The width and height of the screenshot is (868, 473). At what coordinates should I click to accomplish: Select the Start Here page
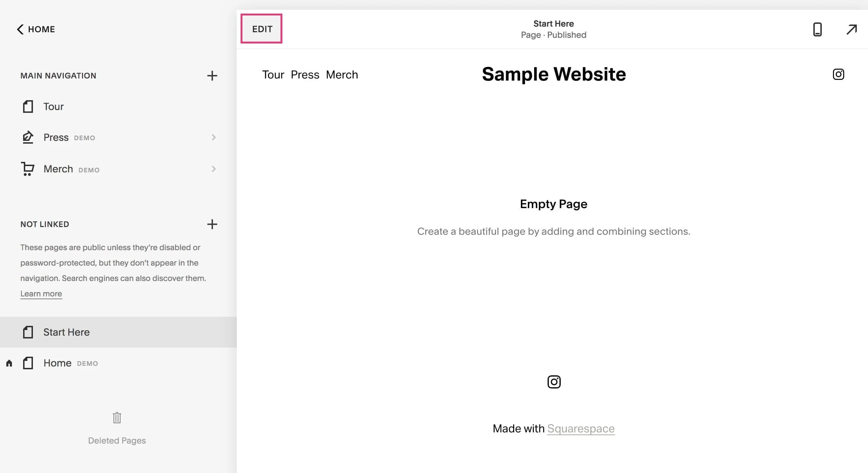tap(67, 332)
